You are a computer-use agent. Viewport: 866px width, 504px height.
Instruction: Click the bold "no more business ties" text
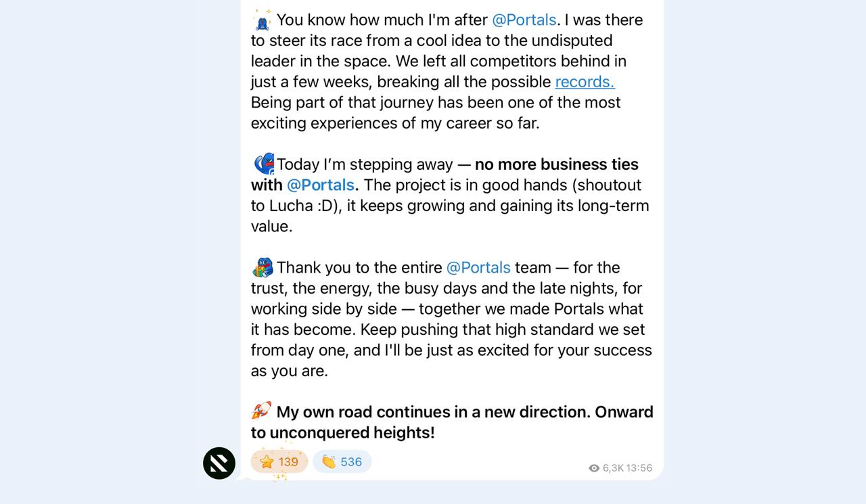coord(557,164)
